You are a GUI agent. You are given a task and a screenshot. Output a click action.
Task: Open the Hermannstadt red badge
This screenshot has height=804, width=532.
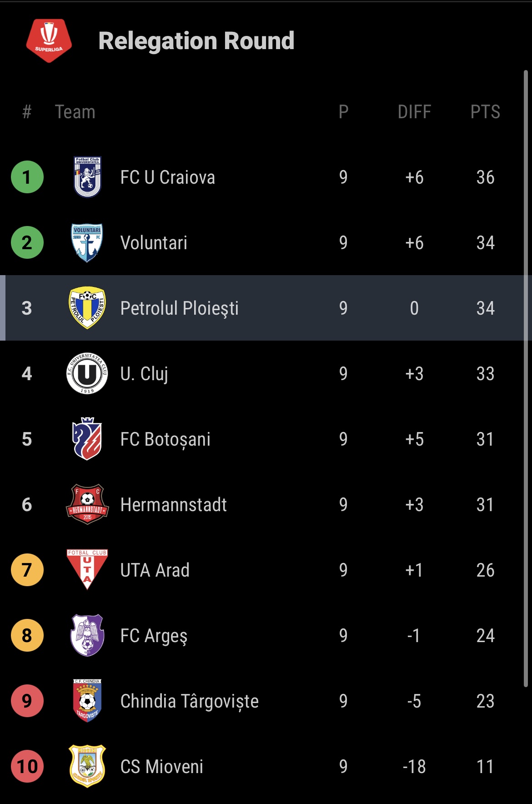tap(87, 504)
